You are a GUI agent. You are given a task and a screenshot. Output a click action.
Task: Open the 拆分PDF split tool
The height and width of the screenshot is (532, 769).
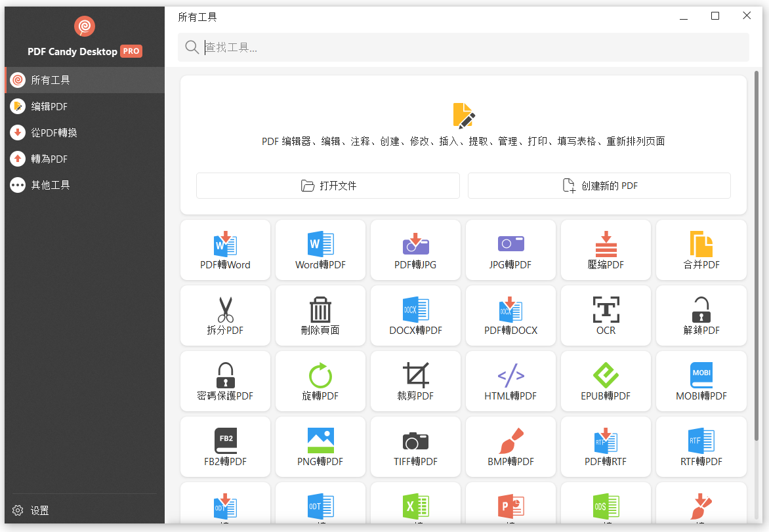[225, 316]
